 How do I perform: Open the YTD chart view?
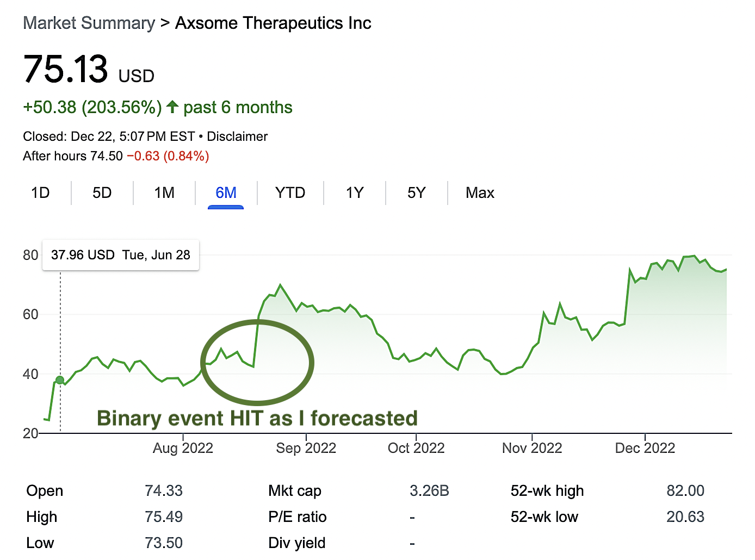[290, 193]
